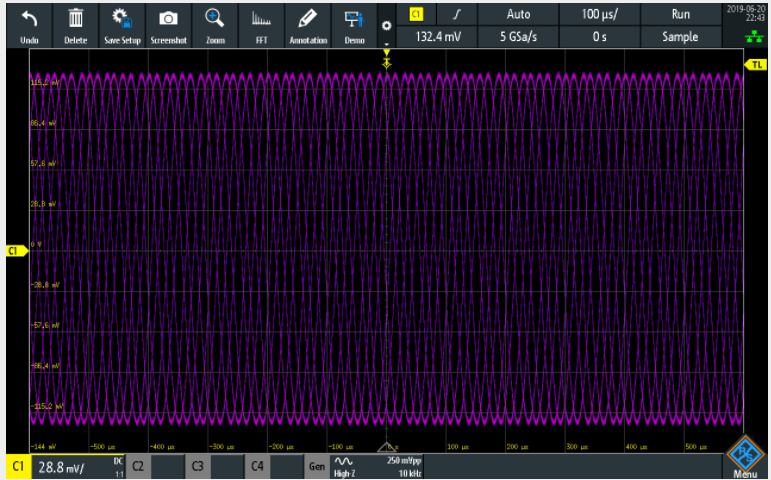Change the 100 µs/ horizontal time scale
The height and width of the screenshot is (480, 771).
click(x=600, y=14)
